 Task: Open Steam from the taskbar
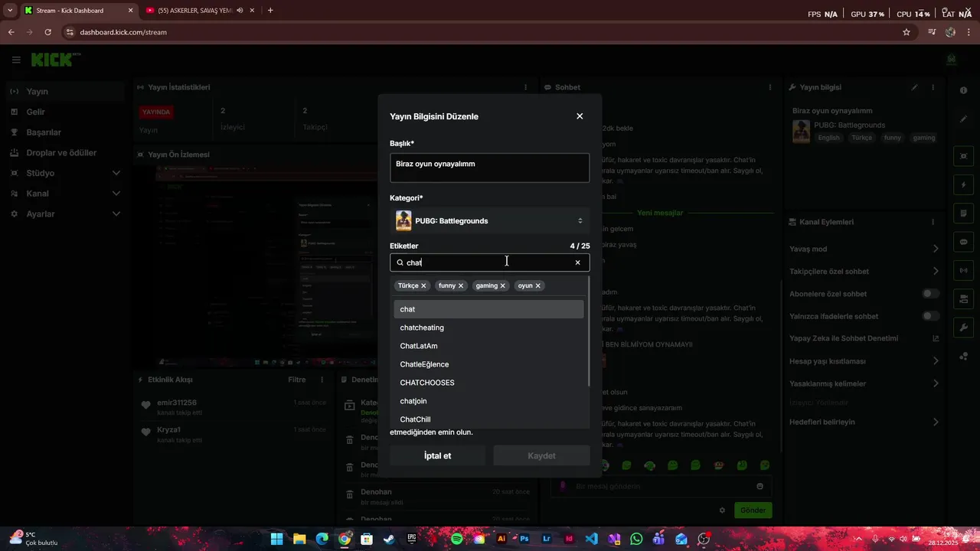(389, 539)
